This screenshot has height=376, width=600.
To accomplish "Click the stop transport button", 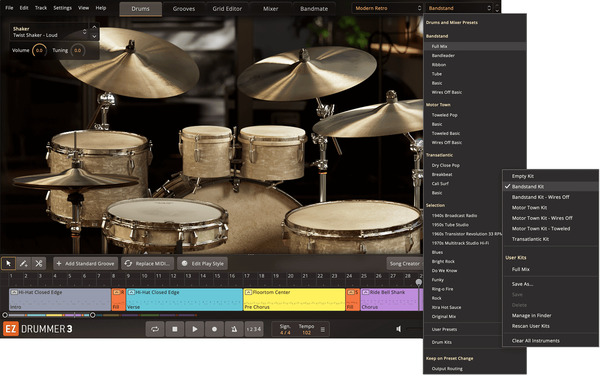I will click(x=175, y=329).
